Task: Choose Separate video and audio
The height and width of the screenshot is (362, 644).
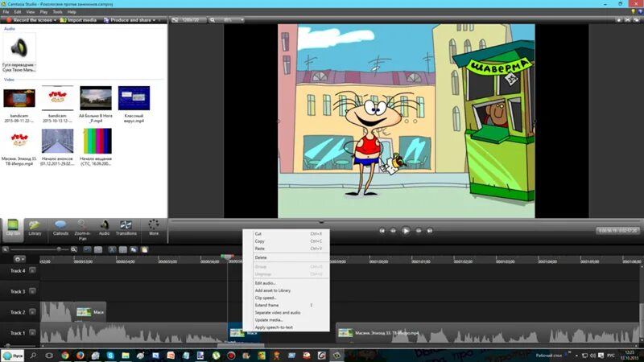Action: coord(288,313)
